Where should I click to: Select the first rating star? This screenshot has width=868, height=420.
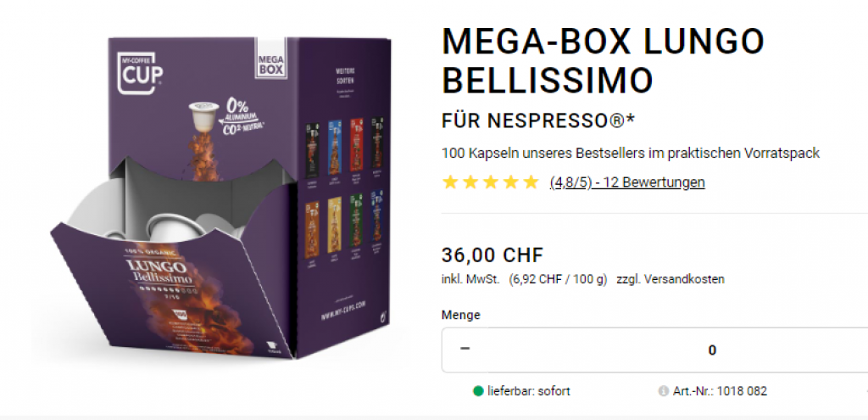point(450,182)
